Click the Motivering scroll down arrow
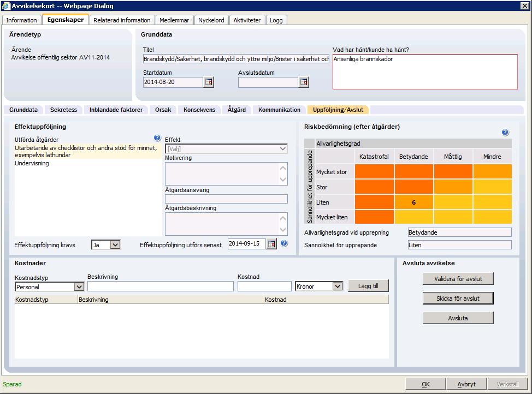Screen dimensions: 532x394 283,180
